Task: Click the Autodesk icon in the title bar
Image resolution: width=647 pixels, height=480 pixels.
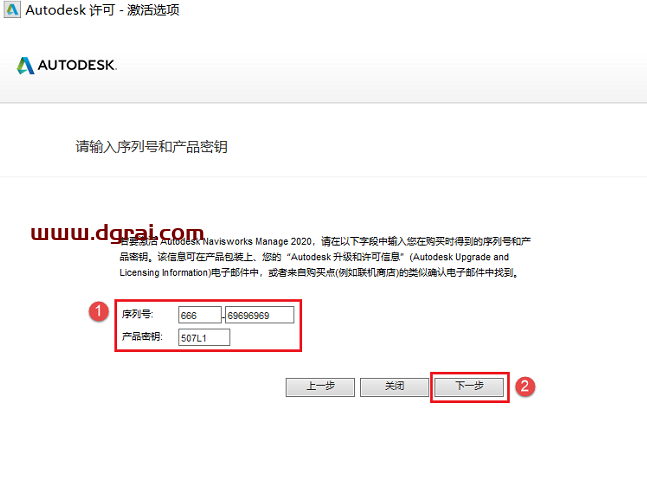Action: coord(12,9)
